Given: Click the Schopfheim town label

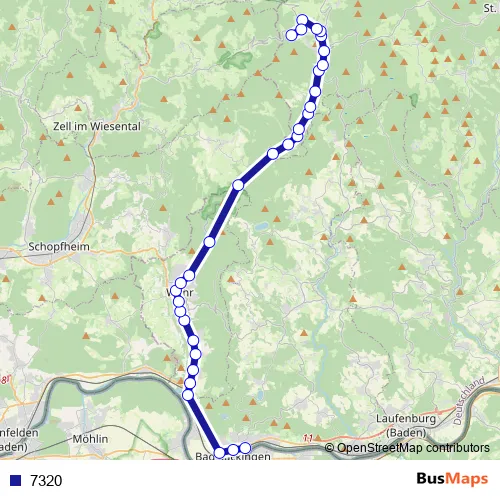Looking at the screenshot, I should click(59, 247).
